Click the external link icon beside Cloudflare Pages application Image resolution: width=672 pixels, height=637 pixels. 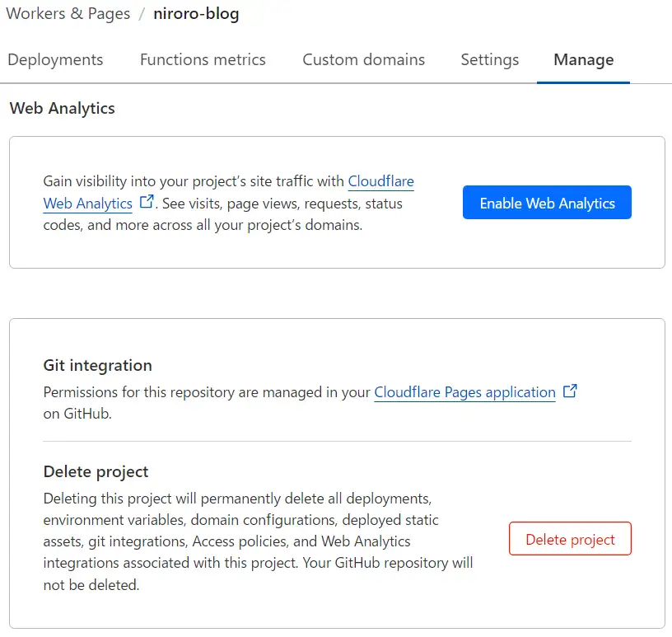[x=572, y=391]
